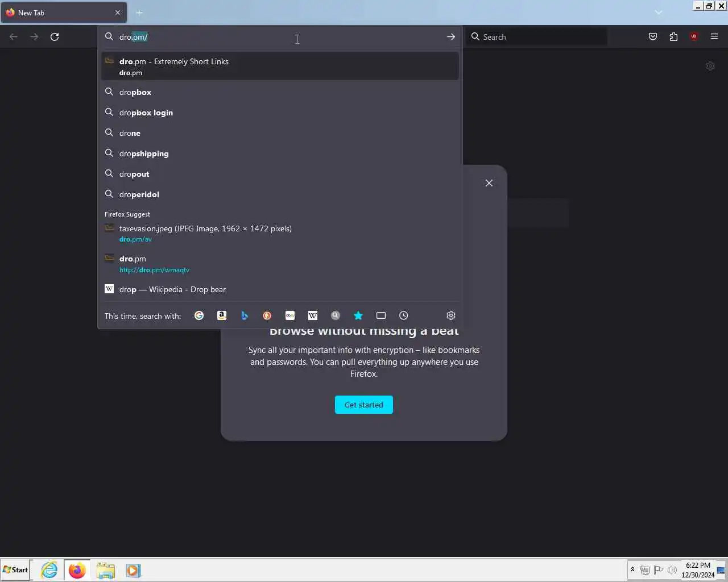Search this time with DuckDuckGo
Screen dimensions: 728x582
coord(267,315)
